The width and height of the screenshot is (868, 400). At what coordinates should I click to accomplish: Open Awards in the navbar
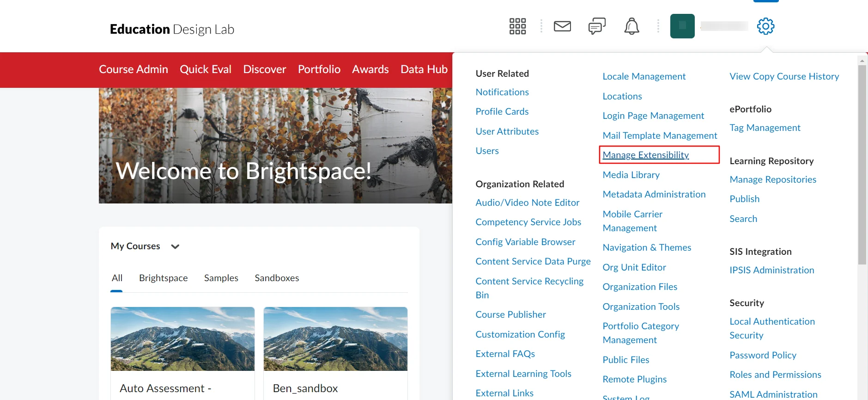point(370,69)
